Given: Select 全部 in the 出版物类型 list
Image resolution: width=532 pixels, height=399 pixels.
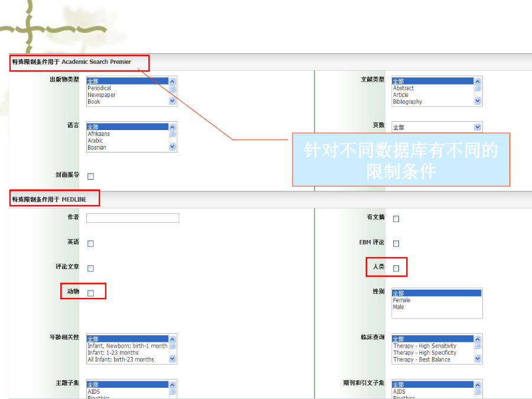Looking at the screenshot, I should 128,81.
